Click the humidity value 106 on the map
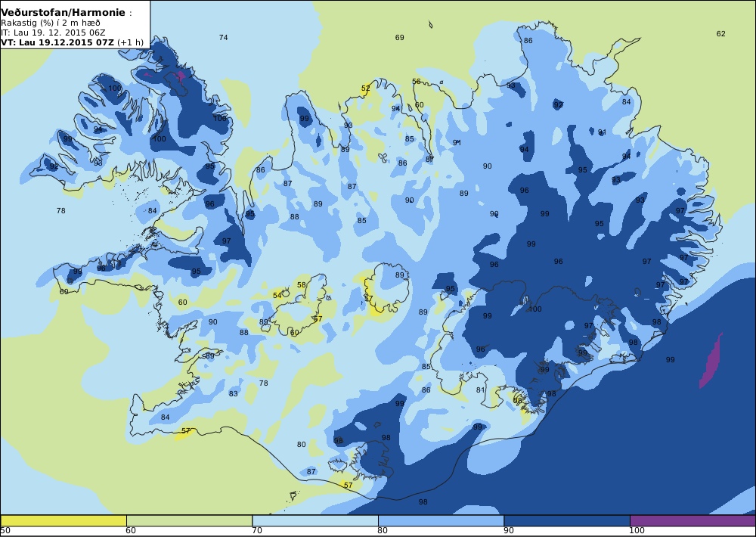 pyautogui.click(x=220, y=118)
